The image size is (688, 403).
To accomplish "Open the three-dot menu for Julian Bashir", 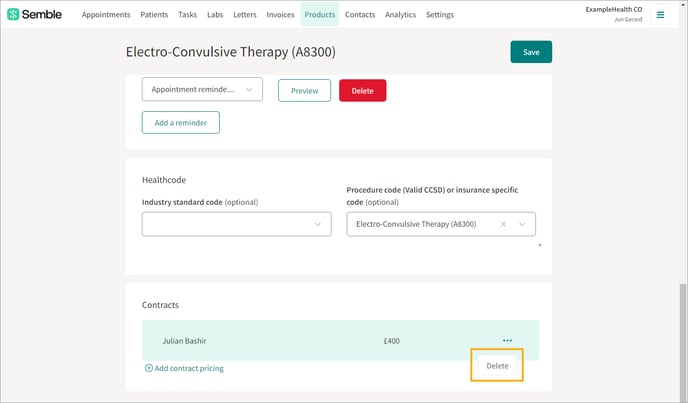I will pyautogui.click(x=507, y=340).
